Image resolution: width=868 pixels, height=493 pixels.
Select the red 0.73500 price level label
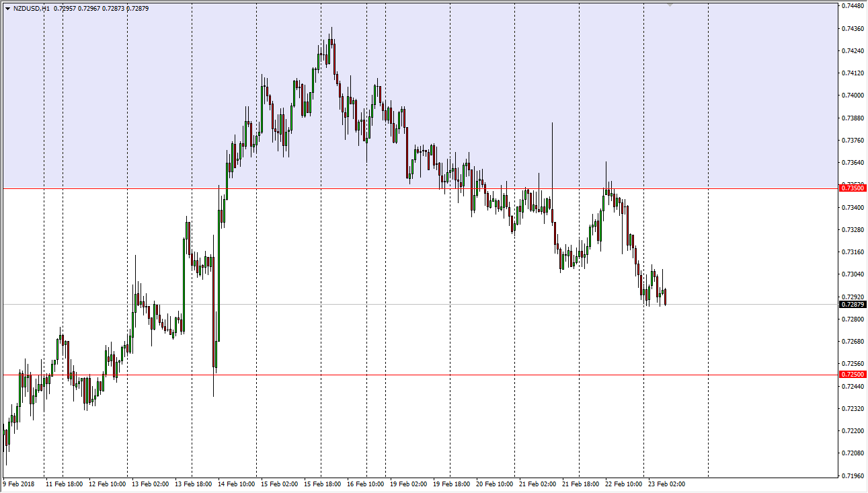(852, 188)
